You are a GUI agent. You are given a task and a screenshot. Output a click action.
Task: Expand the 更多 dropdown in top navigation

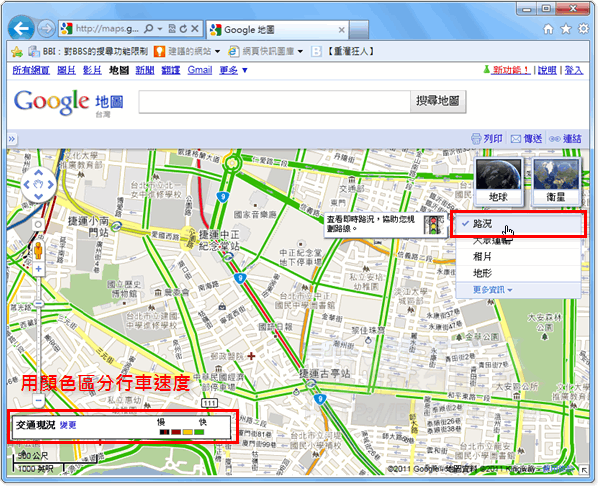pos(233,70)
